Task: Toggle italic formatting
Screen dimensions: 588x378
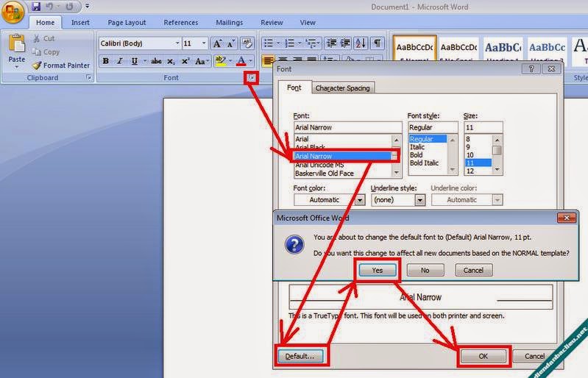Action: [120, 61]
